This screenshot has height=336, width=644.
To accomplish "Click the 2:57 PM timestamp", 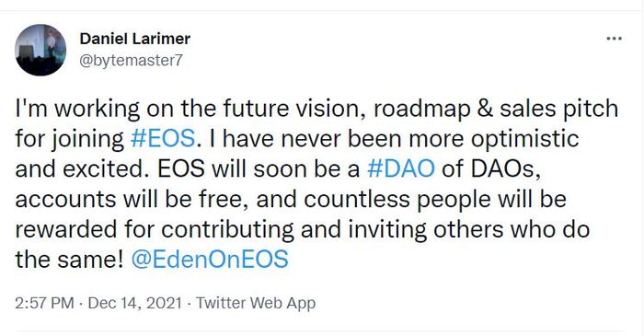I will tap(44, 303).
